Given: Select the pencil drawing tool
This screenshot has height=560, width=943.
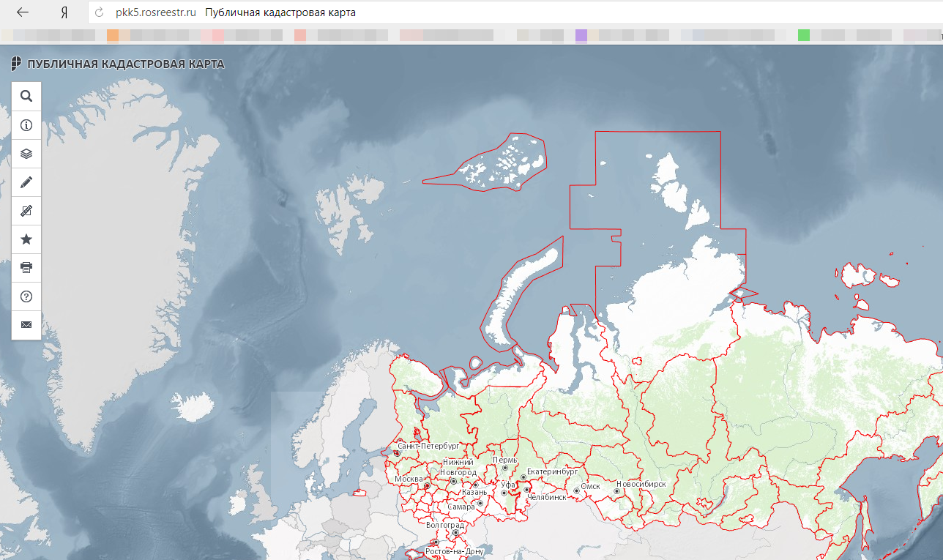Looking at the screenshot, I should [x=26, y=182].
